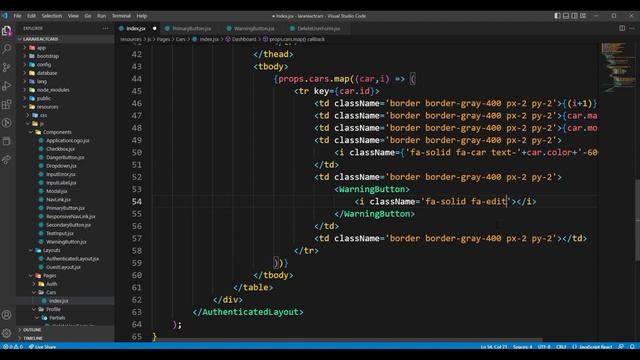Screen dimensions: 640x360
Task: Open the Help menu
Action: pyautogui.click(x=142, y=16)
